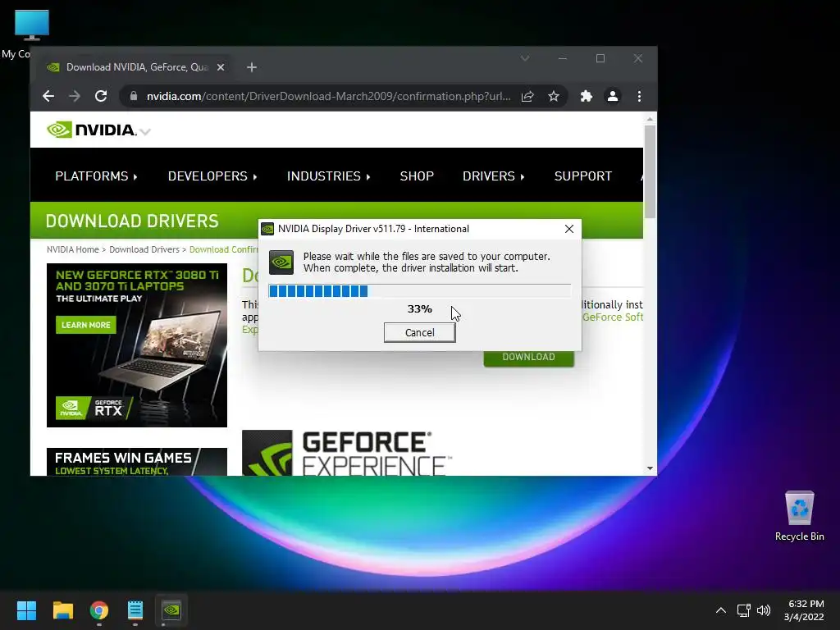Reload the NVIDIA page

(x=101, y=96)
